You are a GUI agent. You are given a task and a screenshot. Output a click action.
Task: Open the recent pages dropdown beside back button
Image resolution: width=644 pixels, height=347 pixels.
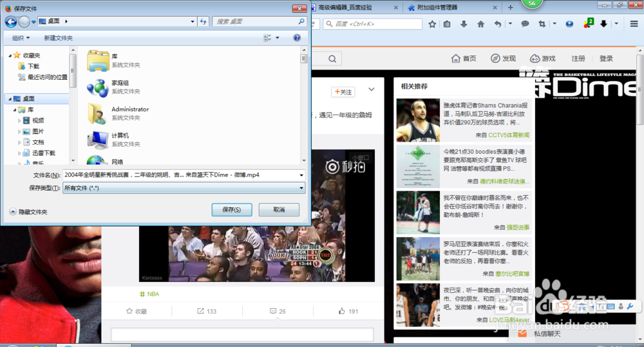click(x=33, y=22)
